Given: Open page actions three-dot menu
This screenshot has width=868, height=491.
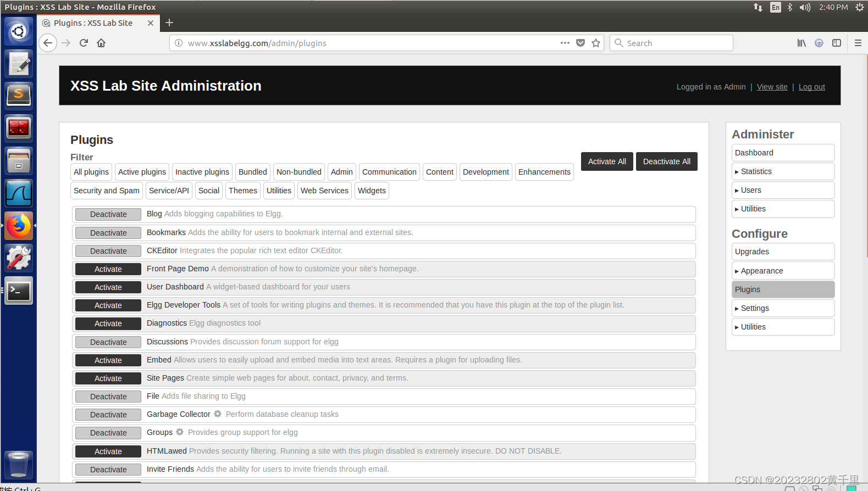Looking at the screenshot, I should point(565,43).
